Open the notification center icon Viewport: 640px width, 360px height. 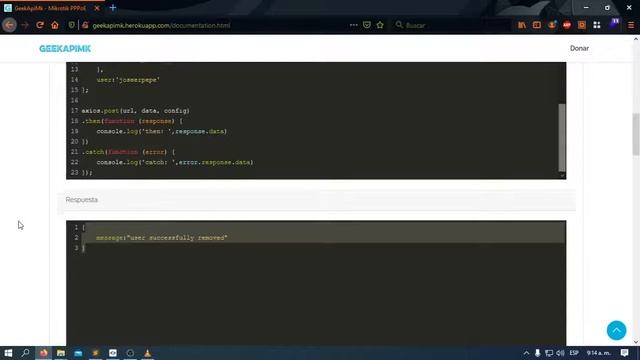624,353
